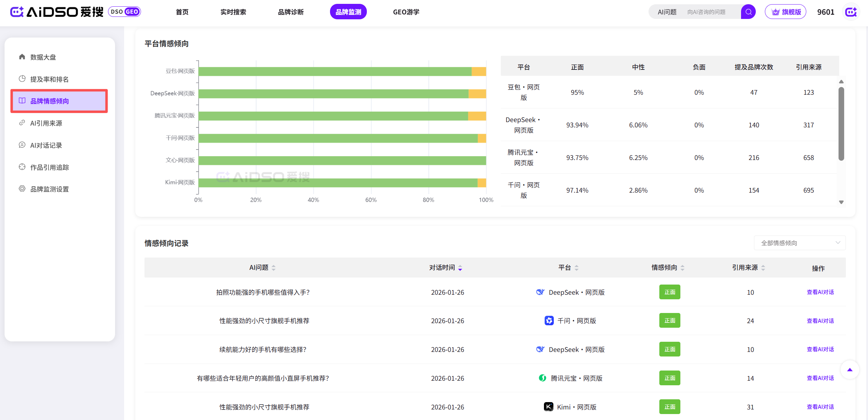Open the 数据大盘 home icon item
This screenshot has height=420, width=868.
coord(22,57)
